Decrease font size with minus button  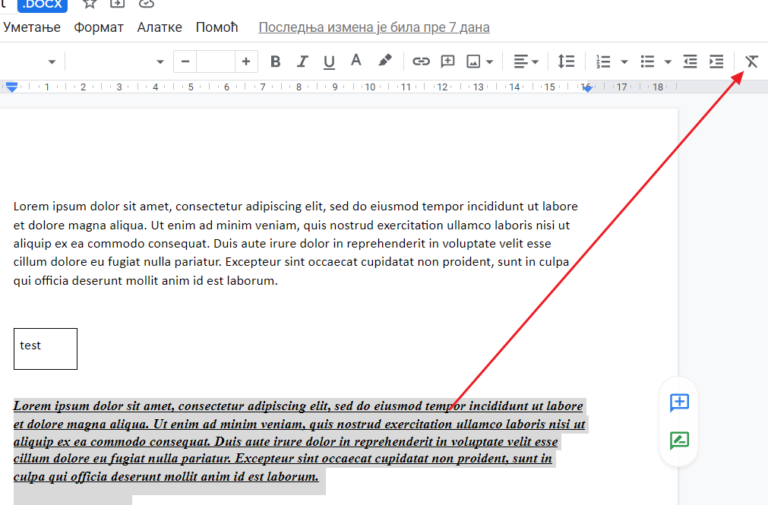[185, 62]
